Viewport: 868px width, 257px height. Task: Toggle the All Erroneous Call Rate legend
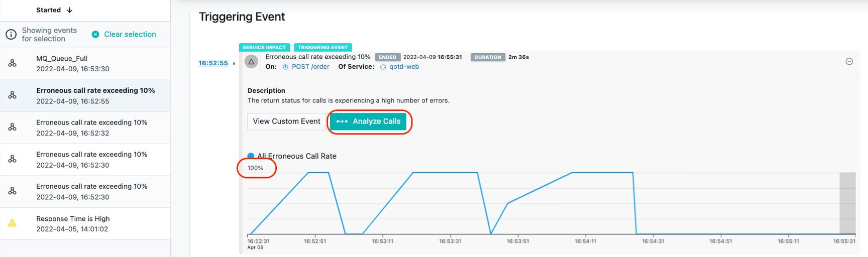click(x=251, y=156)
